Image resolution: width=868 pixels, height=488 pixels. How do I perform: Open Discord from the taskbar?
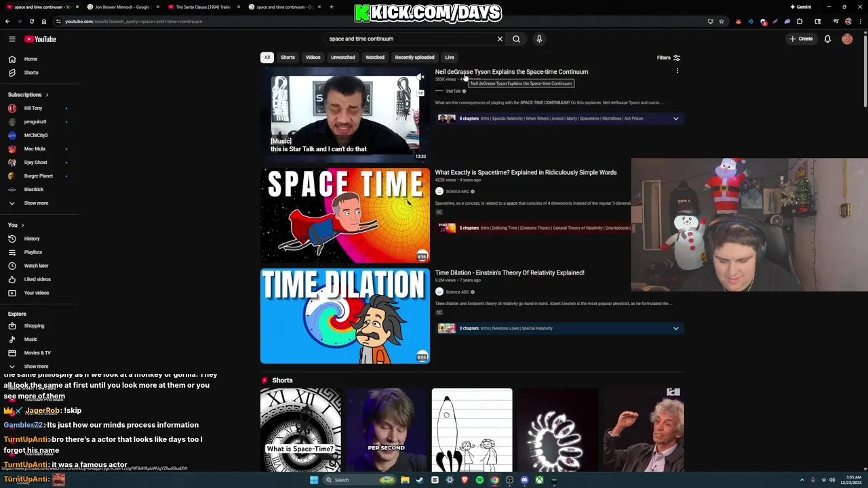click(x=524, y=480)
